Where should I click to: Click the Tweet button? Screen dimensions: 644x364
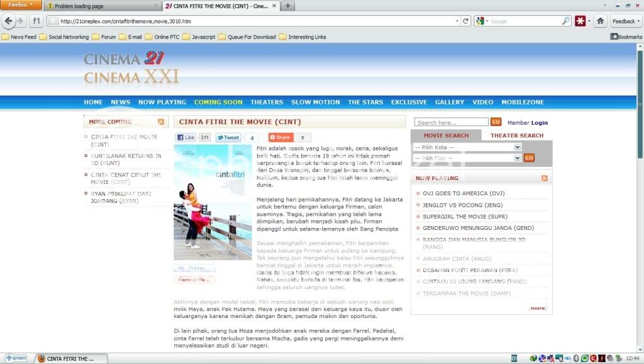pyautogui.click(x=228, y=137)
